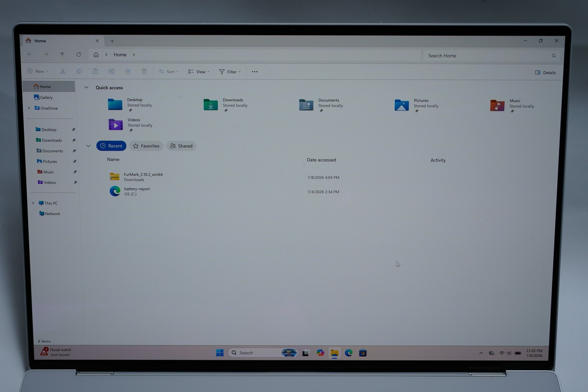Click the Paste clipboard icon
588x392 pixels.
[95, 71]
